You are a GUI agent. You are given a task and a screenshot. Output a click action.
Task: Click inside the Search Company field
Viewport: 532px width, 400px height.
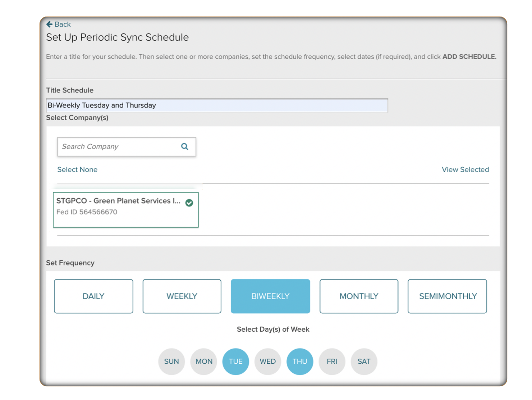pos(115,146)
